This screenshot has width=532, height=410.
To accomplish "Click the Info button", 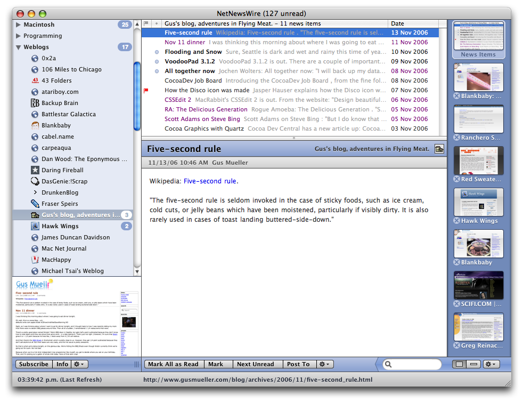I will point(62,364).
